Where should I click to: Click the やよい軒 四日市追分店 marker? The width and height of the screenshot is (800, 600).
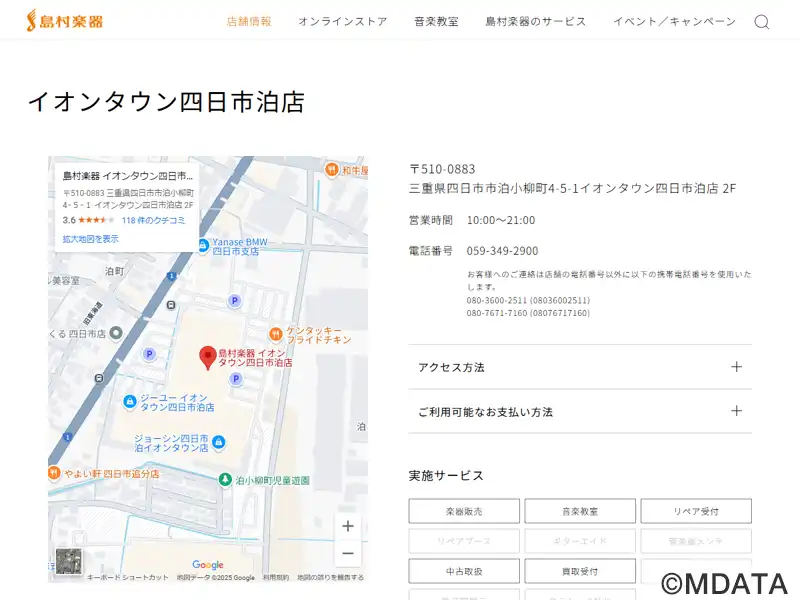54,473
